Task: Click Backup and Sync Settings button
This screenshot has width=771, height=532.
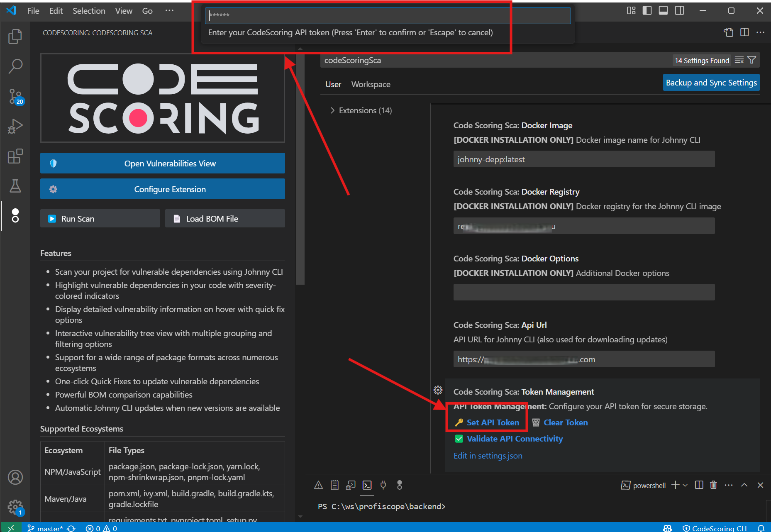Action: pos(711,83)
